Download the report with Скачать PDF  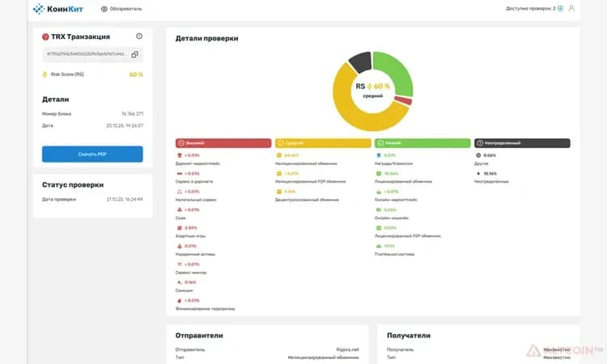tap(92, 154)
